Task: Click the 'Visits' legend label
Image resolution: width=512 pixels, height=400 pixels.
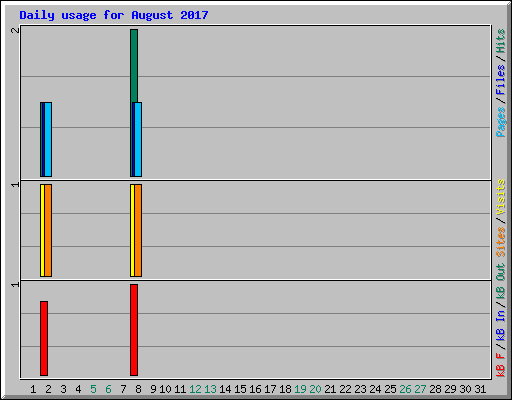Action: pyautogui.click(x=501, y=198)
